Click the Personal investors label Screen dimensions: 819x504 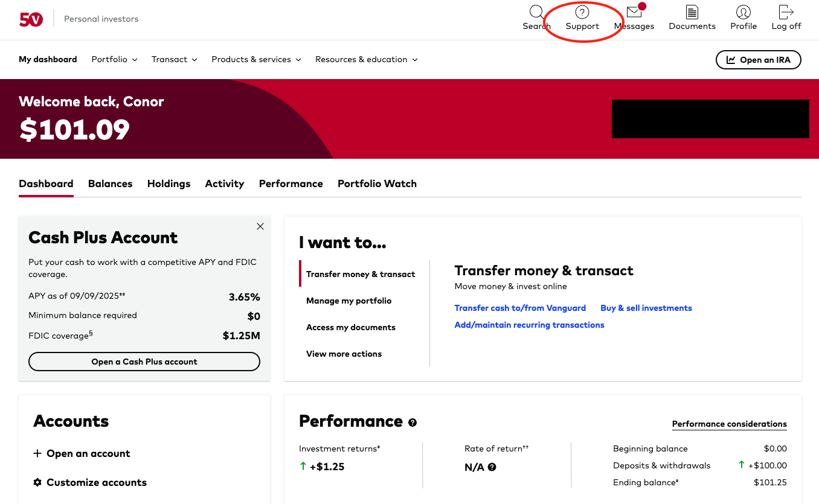101,19
